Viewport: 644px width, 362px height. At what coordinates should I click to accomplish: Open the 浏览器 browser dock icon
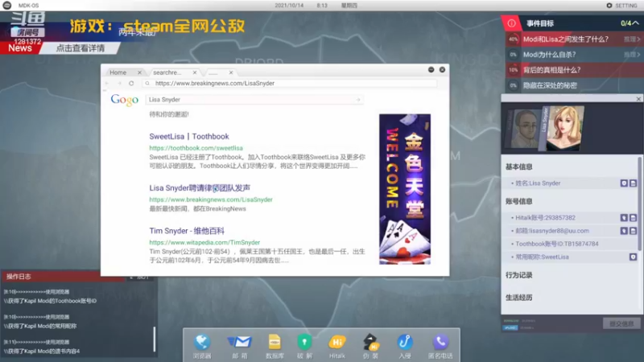click(202, 346)
